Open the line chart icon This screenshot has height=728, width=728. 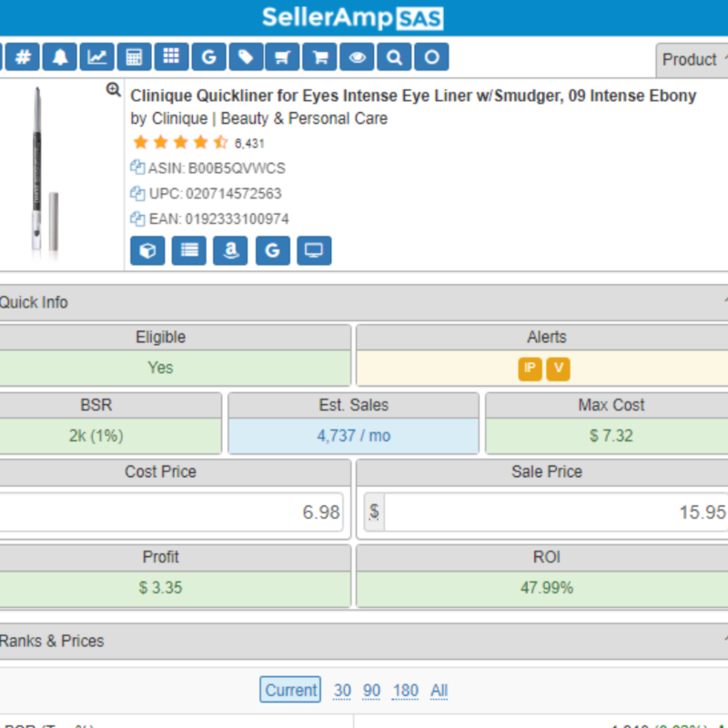96,57
